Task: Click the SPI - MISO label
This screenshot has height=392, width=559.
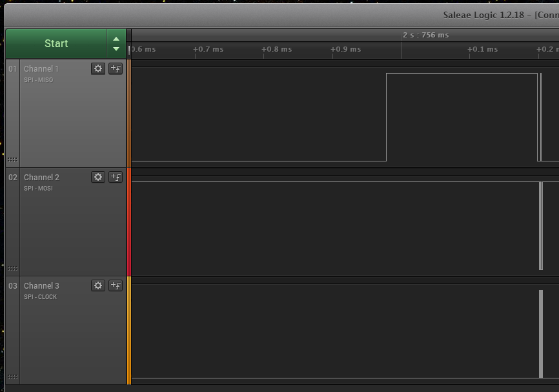Action: (x=39, y=80)
